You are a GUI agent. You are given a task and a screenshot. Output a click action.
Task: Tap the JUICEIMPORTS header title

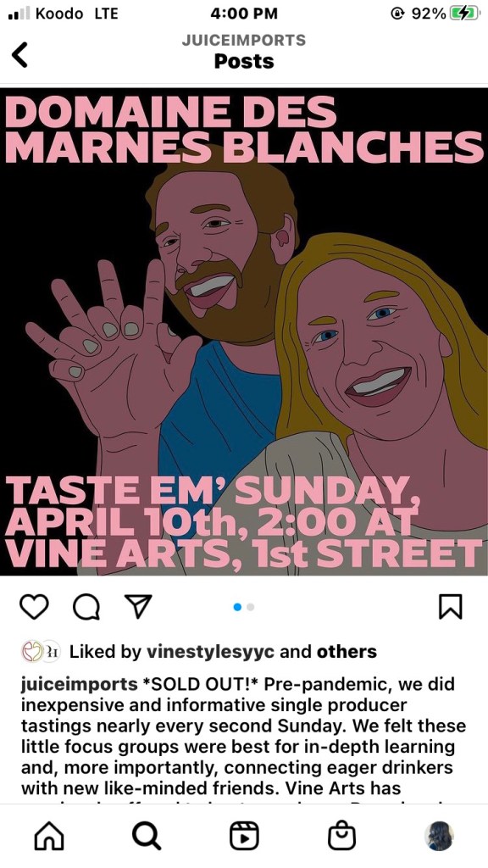point(244,40)
